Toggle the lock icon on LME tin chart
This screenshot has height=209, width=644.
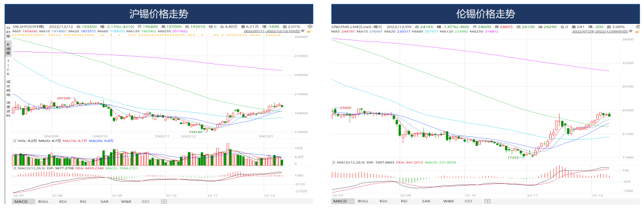point(637,31)
